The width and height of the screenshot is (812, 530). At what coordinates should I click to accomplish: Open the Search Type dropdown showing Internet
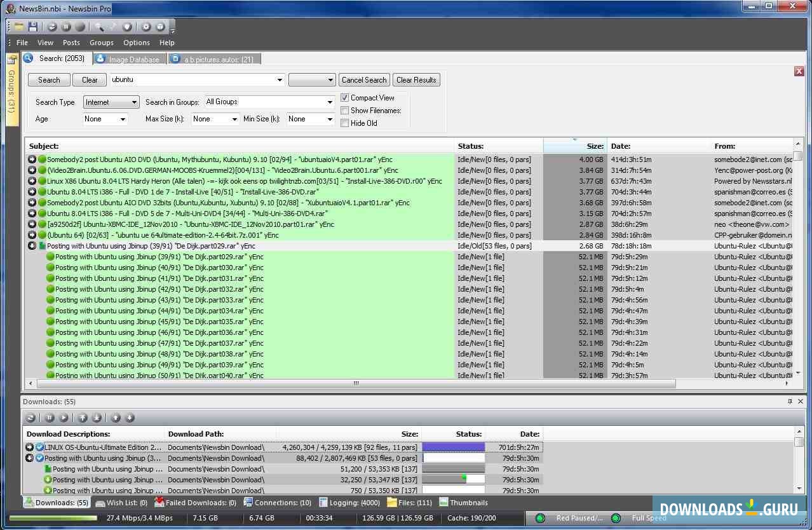pyautogui.click(x=111, y=102)
